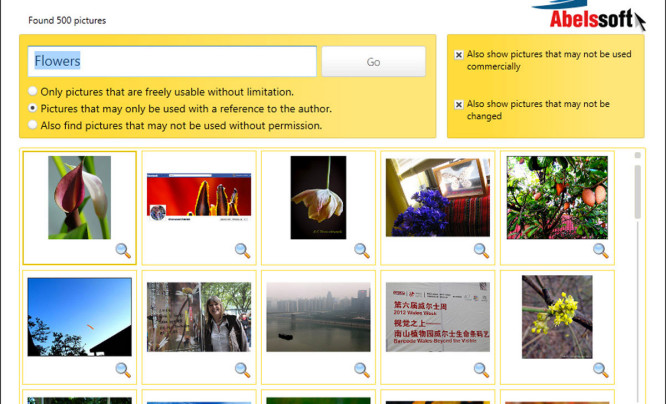Open magnifier for the Wales Week banner picture
Viewport: 666px width, 404px height.
coord(481,370)
